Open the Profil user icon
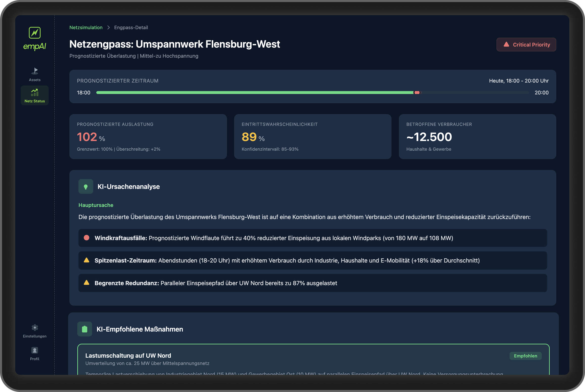The width and height of the screenshot is (585, 392). tap(35, 350)
